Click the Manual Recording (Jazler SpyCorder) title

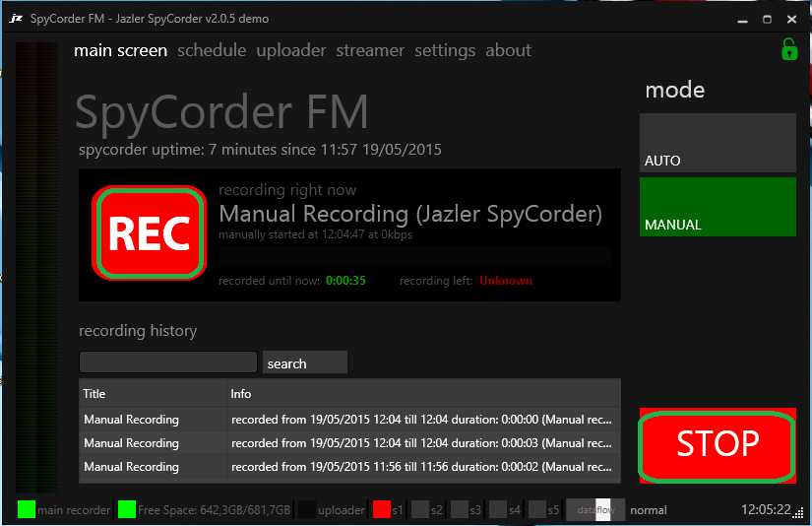[x=410, y=214]
